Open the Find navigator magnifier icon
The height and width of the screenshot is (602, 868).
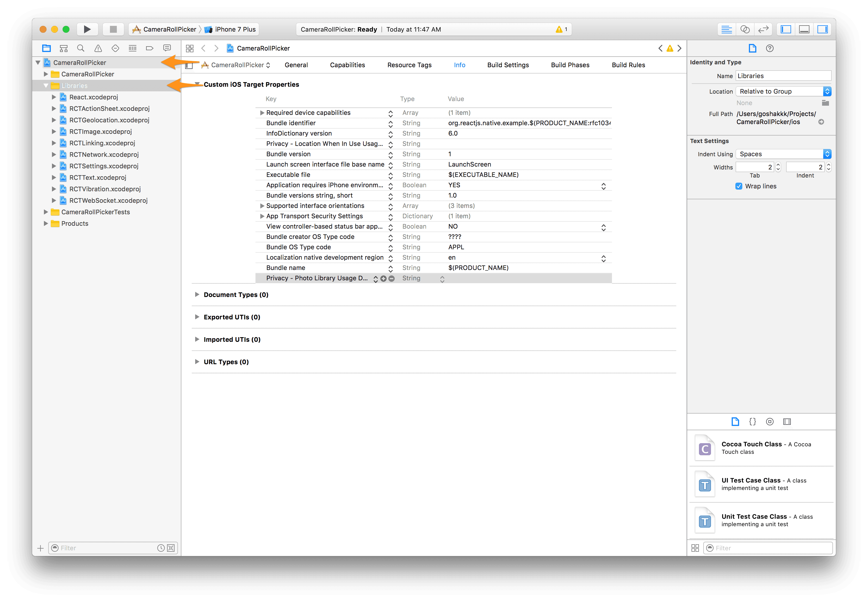(81, 48)
